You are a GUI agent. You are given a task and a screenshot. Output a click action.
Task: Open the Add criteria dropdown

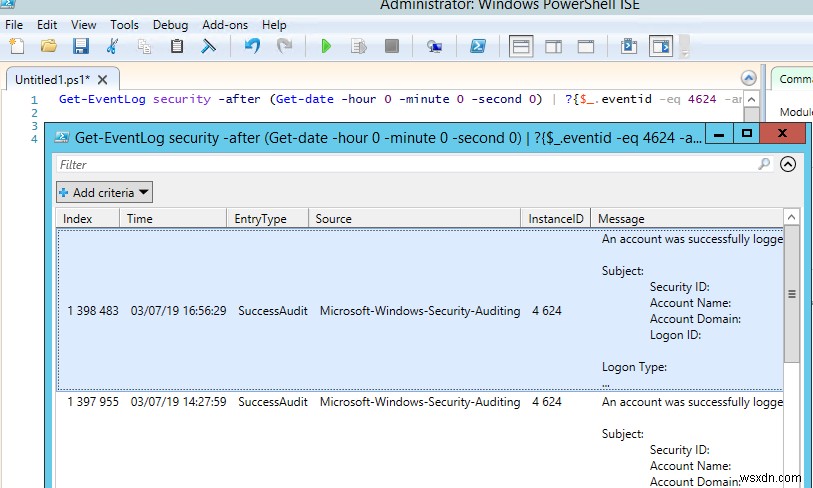(x=104, y=192)
